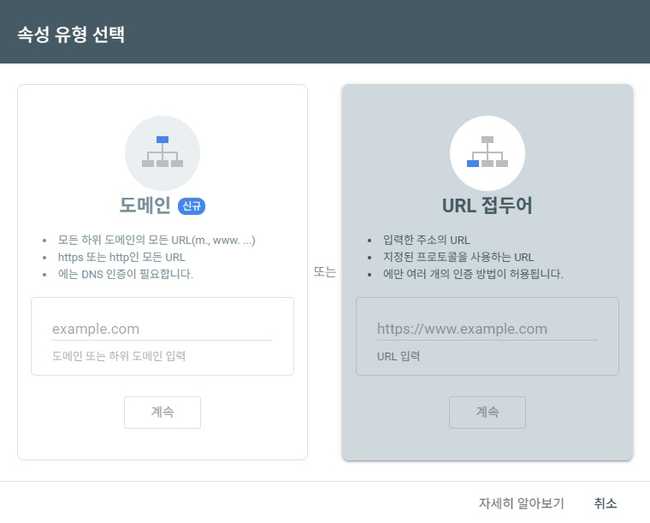This screenshot has width=650, height=523.
Task: Click the URL prefix hierarchy icon
Action: (x=487, y=151)
